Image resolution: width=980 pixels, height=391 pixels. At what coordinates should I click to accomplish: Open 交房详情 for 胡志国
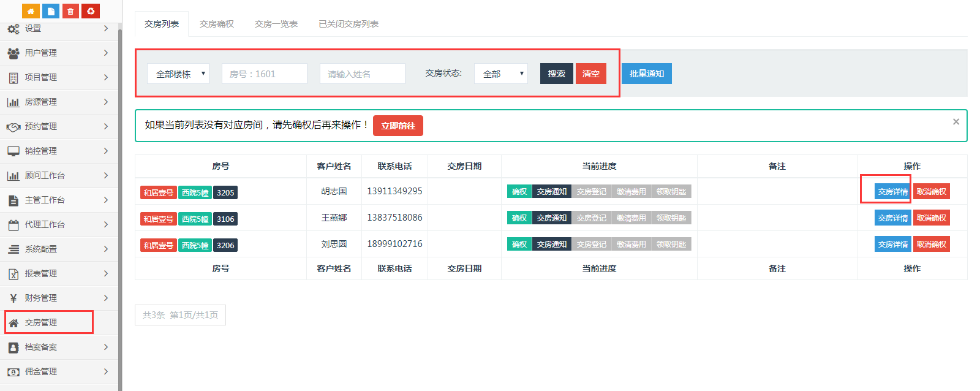pos(893,192)
